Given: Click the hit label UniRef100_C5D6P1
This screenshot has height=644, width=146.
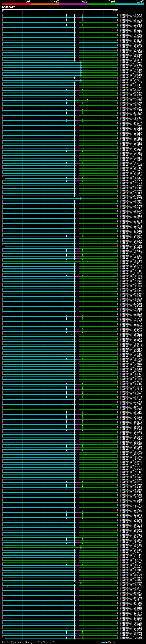Looking at the screenshot, I should coord(131,58).
